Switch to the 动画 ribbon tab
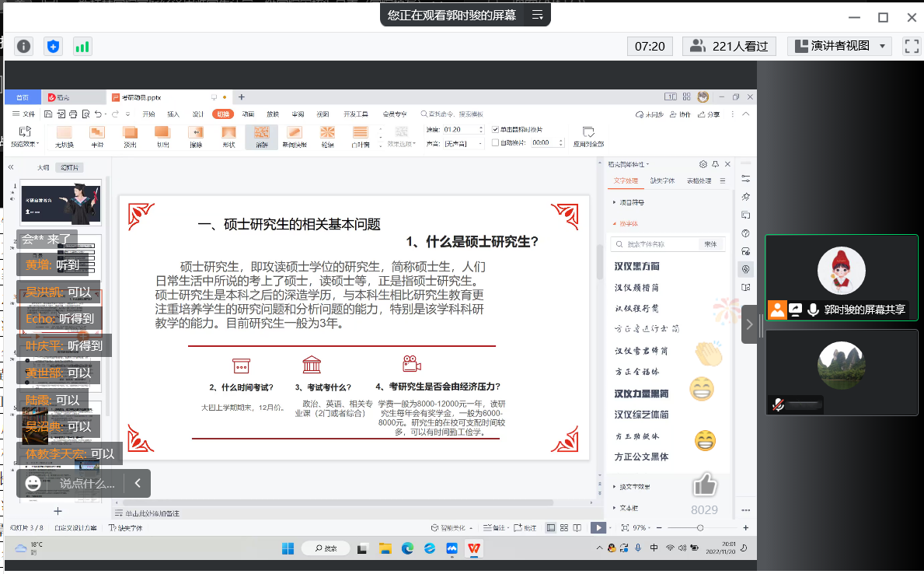This screenshot has width=924, height=574. tap(248, 114)
